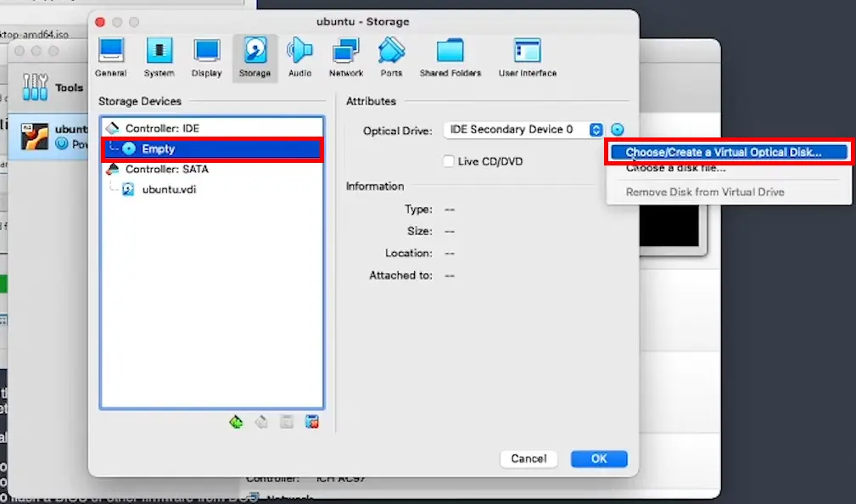
Task: Select Controller: SATA in storage tree
Action: 212,170
